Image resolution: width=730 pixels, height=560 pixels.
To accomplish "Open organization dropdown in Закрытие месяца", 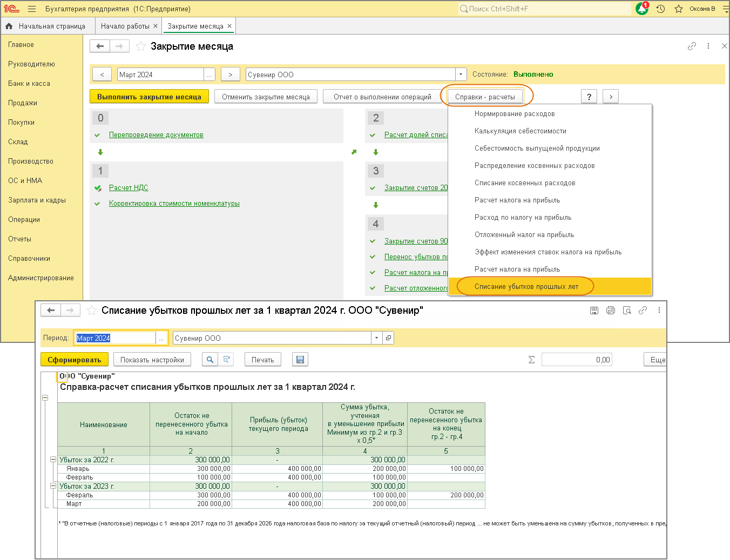I will click(461, 75).
